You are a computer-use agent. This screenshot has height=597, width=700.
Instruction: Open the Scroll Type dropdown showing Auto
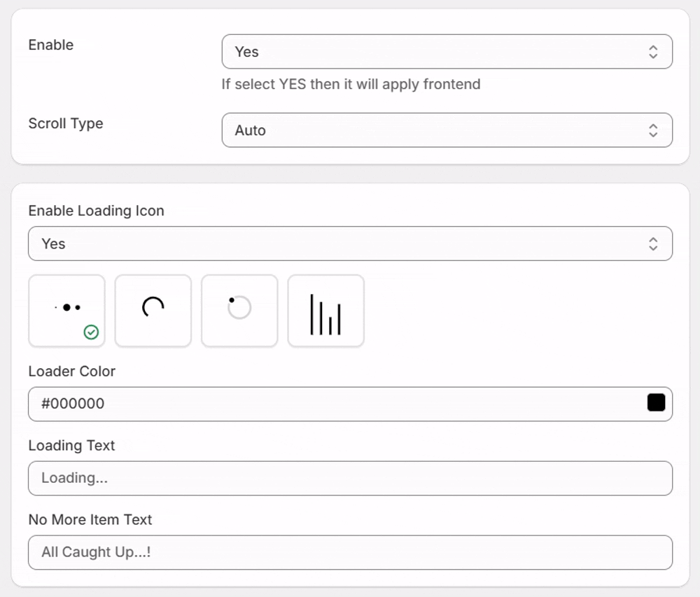(447, 130)
